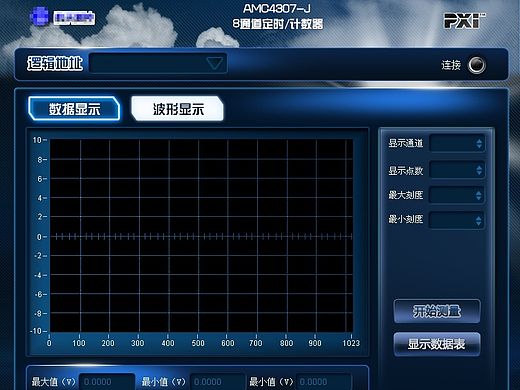
Task: Click the 10 y-axis maximum label
Action: click(37, 140)
